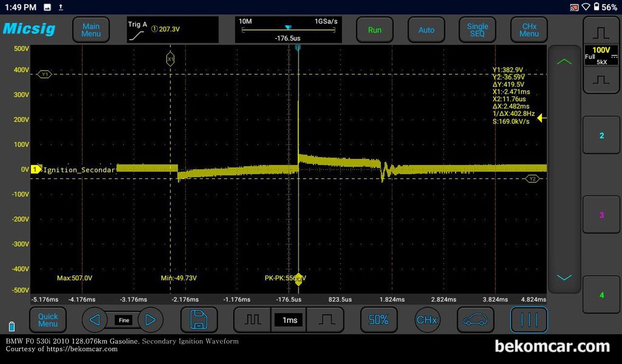
Task: Open the automotive car icon menu
Action: click(475, 320)
